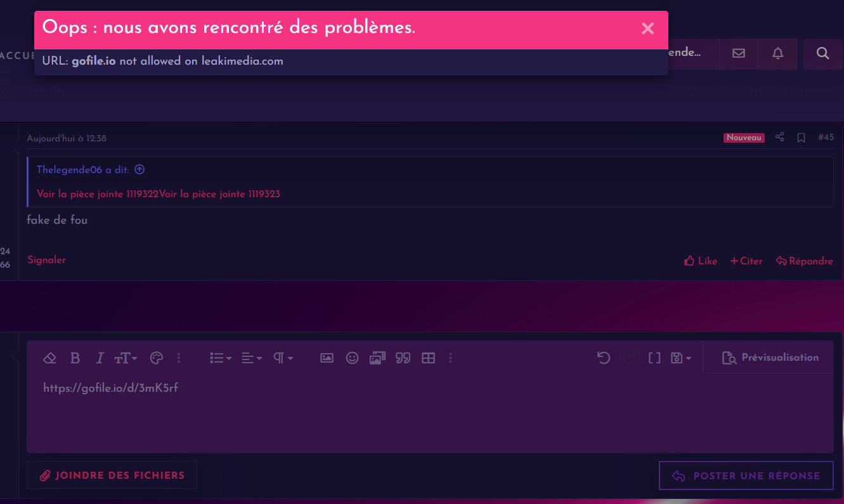This screenshot has width=844, height=504.
Task: Switch to Prévisualisation view
Action: click(x=768, y=358)
